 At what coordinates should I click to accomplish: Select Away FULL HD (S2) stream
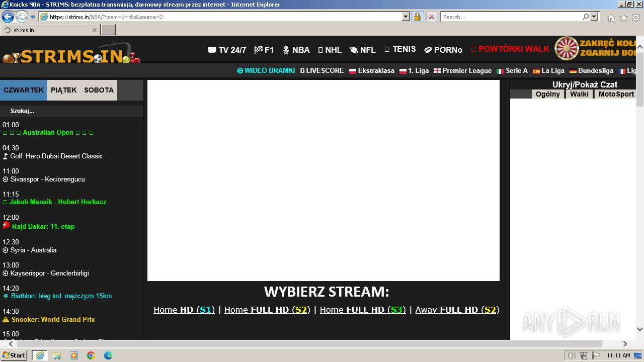point(457,310)
